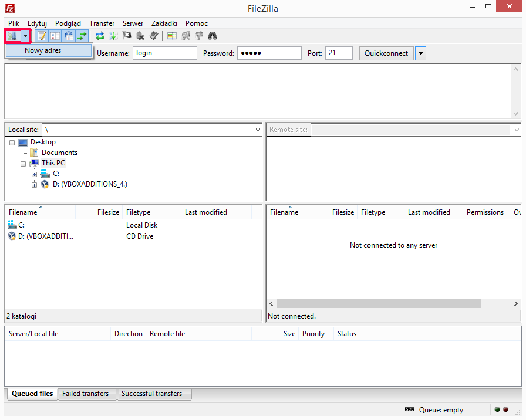
Task: Collapse the Desktop tree node
Action: (12, 143)
